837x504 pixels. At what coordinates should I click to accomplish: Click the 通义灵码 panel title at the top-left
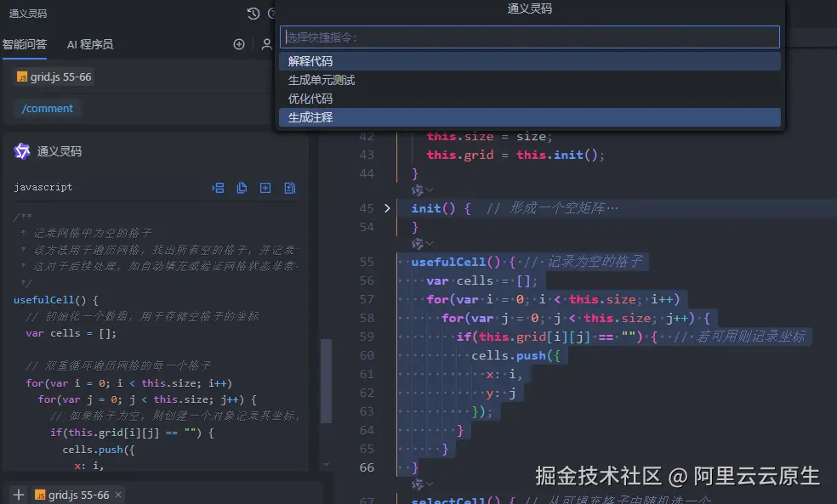28,14
